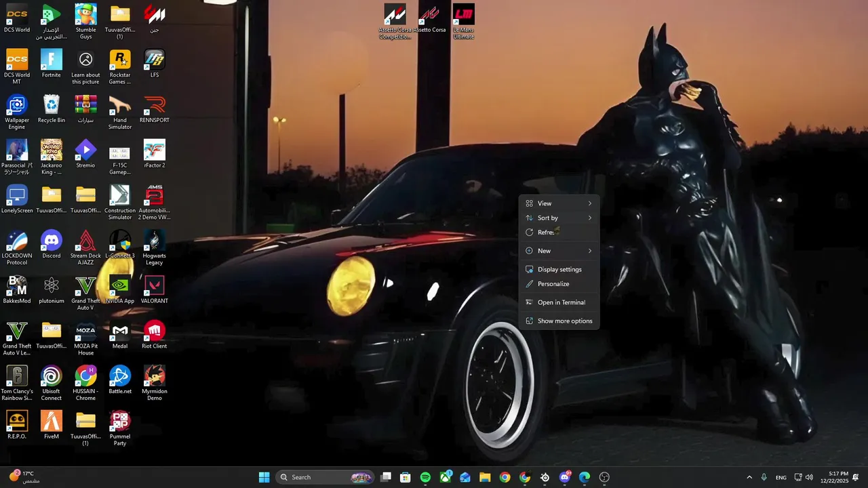
Task: Open the Xbox app on the taskbar
Action: (446, 477)
